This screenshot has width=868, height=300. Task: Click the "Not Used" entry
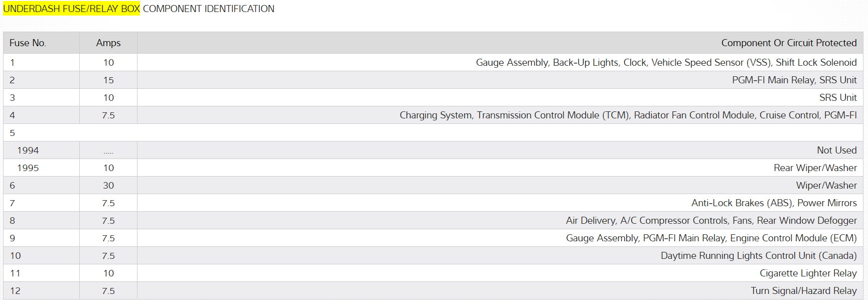coord(836,151)
